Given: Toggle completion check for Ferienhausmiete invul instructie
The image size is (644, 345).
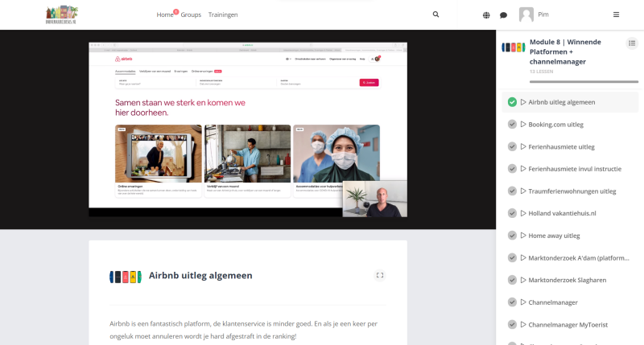Looking at the screenshot, I should click(x=512, y=169).
